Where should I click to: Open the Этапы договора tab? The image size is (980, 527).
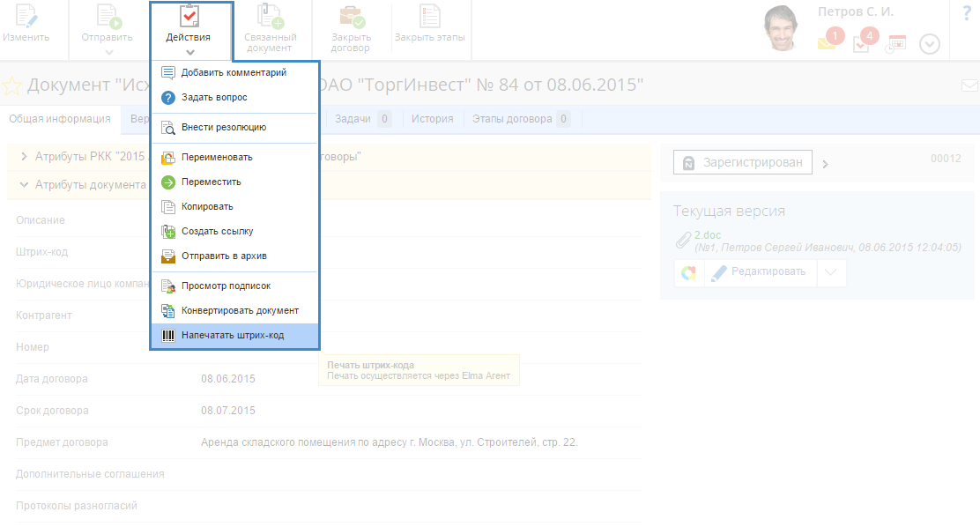tap(521, 119)
